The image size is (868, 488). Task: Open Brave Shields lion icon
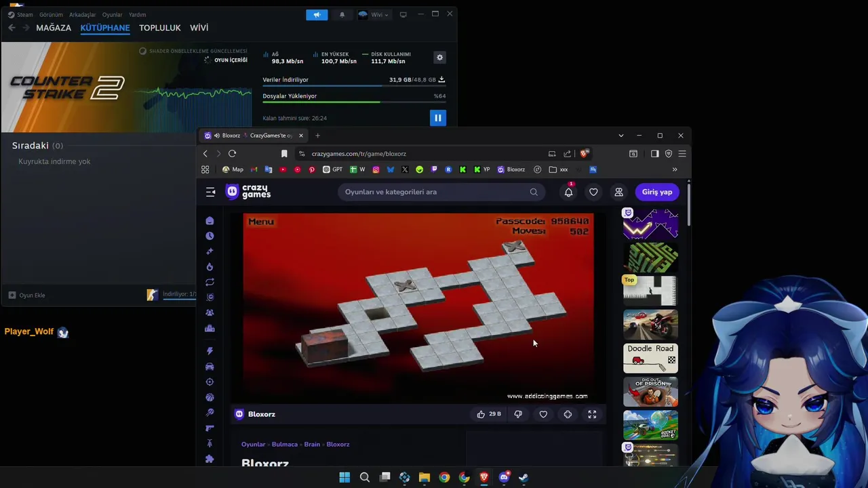[584, 154]
